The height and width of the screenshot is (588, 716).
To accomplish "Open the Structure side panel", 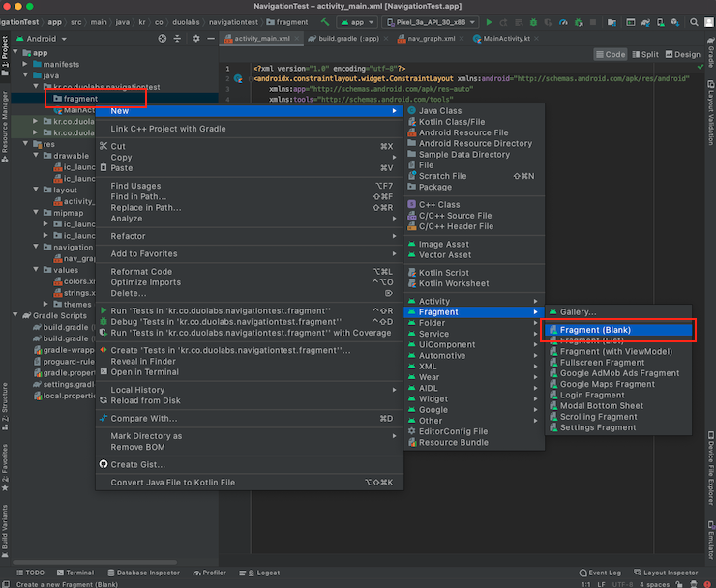I will pos(5,406).
